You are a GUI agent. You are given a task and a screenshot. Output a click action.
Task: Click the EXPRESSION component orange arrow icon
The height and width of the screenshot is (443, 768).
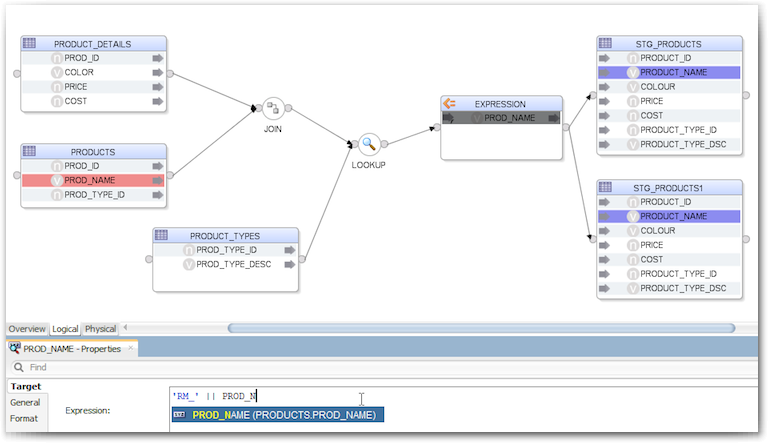(449, 104)
